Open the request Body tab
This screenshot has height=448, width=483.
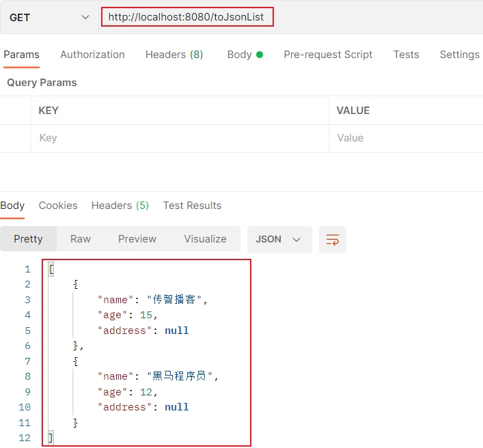[245, 55]
